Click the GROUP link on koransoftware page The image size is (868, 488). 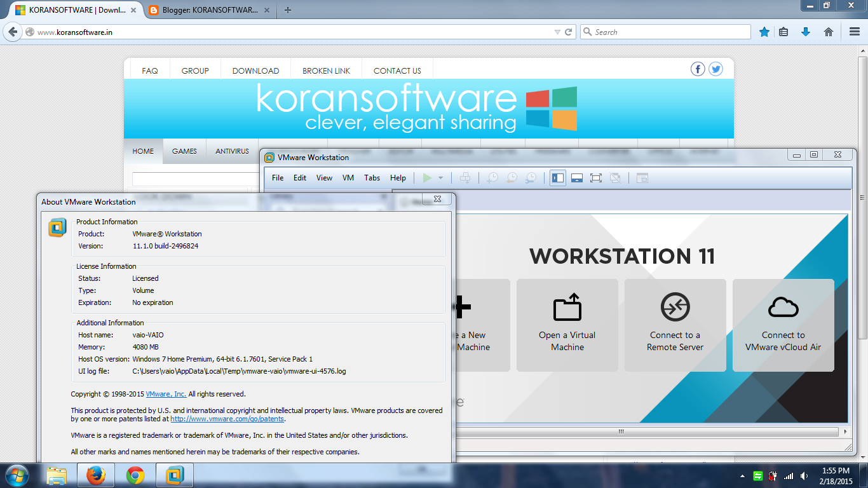(x=195, y=71)
